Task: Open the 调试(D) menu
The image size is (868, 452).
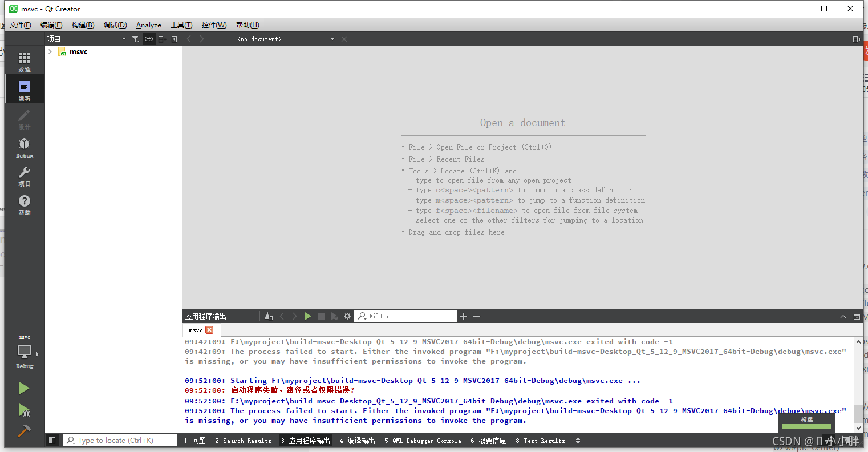Action: pyautogui.click(x=115, y=25)
